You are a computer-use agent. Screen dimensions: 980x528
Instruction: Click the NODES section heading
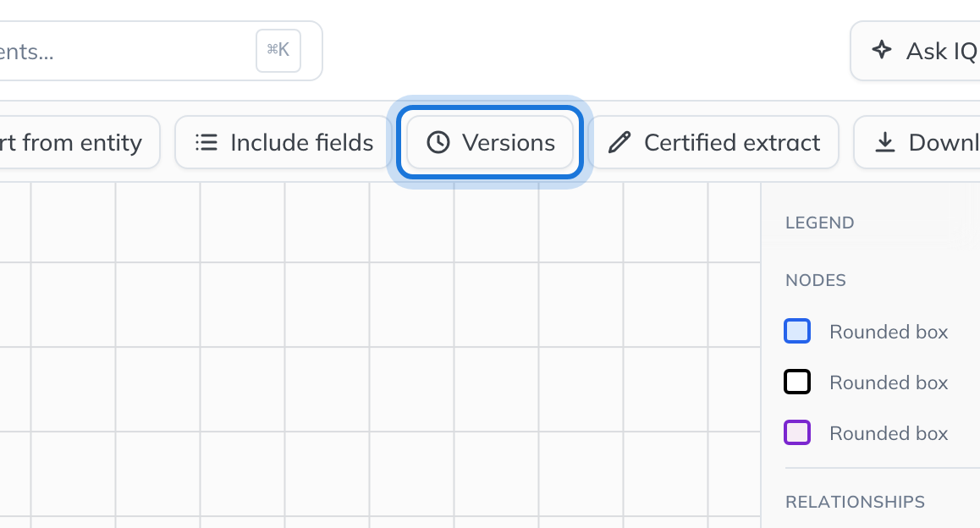(x=816, y=280)
